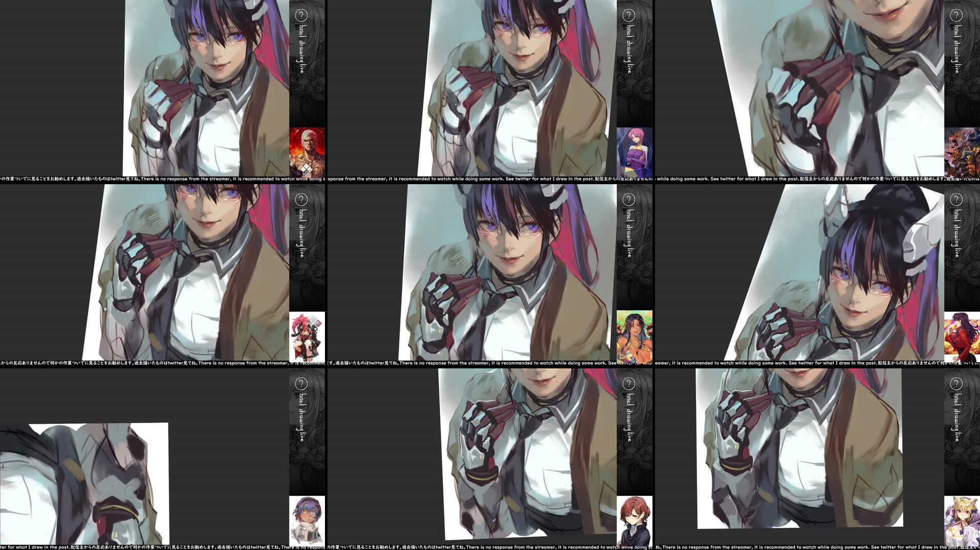
Task: Click question mark icon above pink-haired woman thumbnail
Action: (628, 15)
